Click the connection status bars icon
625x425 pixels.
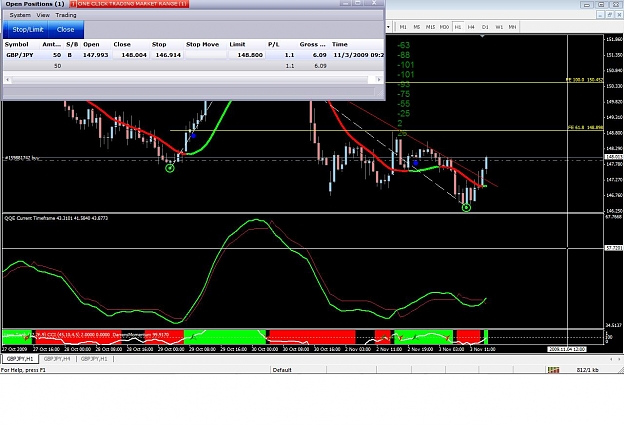point(553,370)
